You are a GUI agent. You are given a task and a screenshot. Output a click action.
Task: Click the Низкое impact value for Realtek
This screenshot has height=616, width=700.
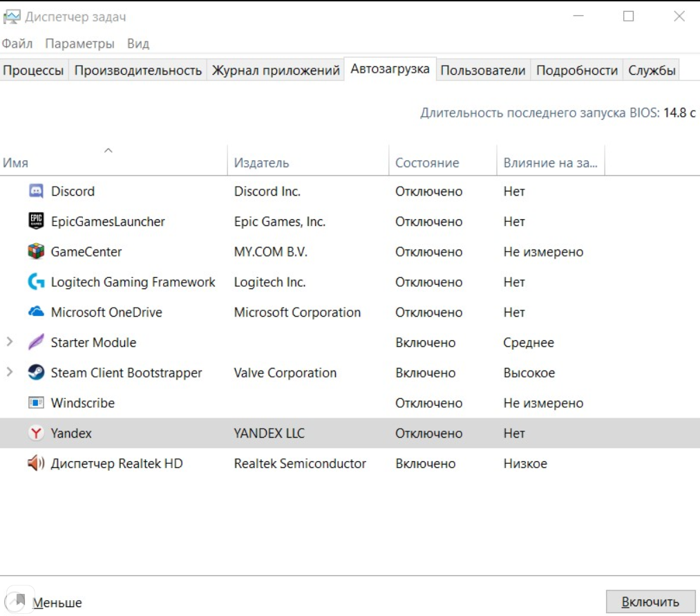click(525, 464)
